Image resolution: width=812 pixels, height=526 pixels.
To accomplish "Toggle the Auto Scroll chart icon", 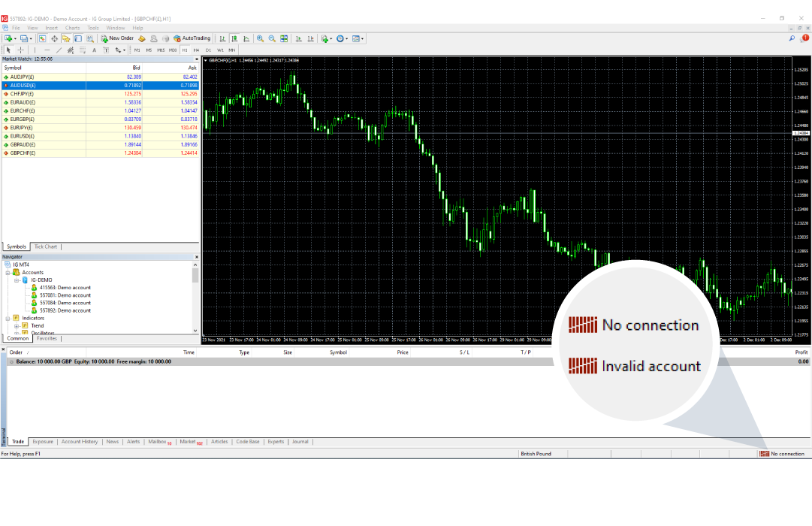I will pyautogui.click(x=298, y=38).
